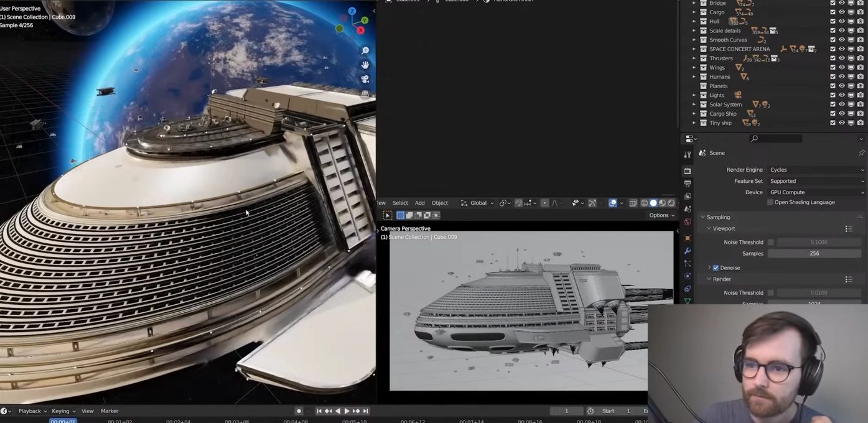The height and width of the screenshot is (423, 868).
Task: Open the Modifiers properties tab
Action: [688, 251]
